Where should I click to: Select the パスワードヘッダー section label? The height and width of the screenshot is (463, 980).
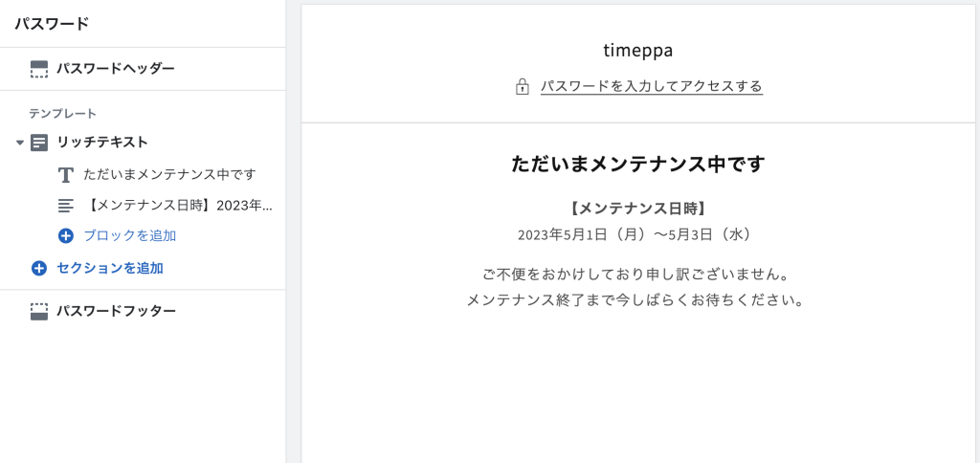click(115, 69)
